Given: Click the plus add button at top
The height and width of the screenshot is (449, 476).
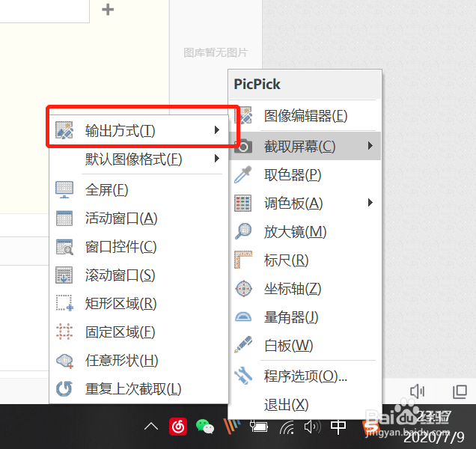Looking at the screenshot, I should point(108,10).
